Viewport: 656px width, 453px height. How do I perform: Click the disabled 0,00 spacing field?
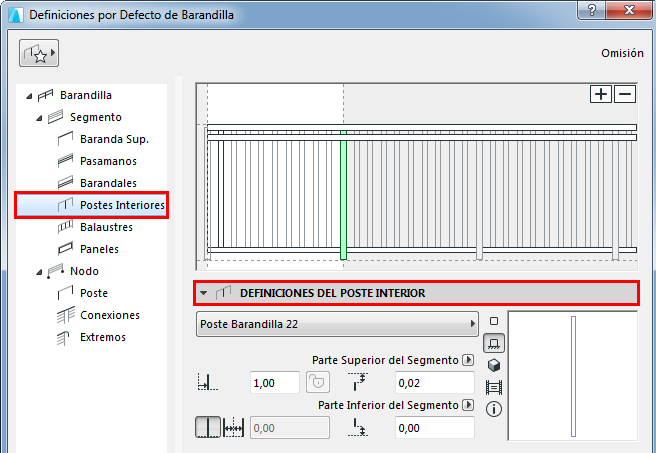pyautogui.click(x=290, y=427)
